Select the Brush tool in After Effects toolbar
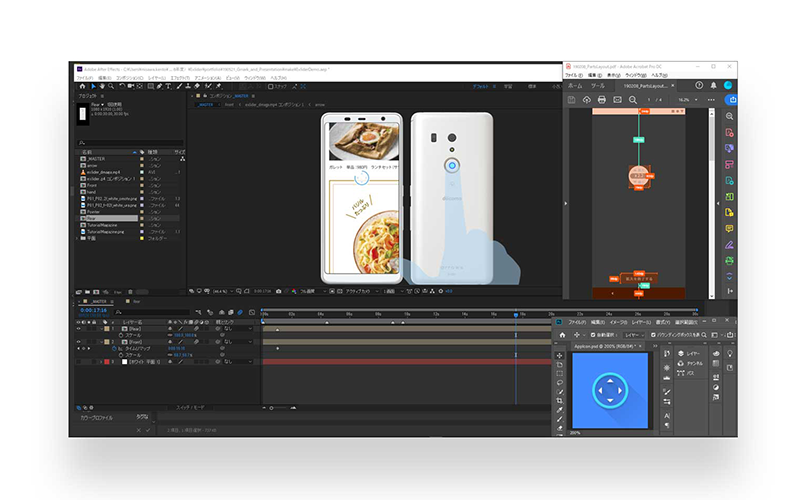The width and height of the screenshot is (800, 500). (x=179, y=87)
